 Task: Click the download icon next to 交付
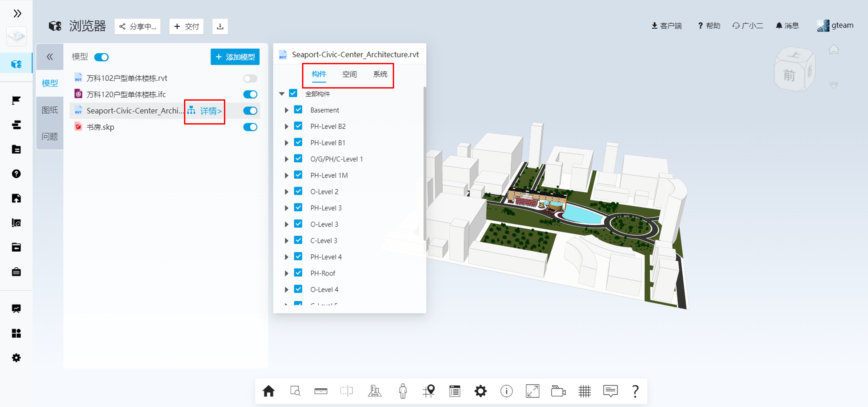point(220,26)
